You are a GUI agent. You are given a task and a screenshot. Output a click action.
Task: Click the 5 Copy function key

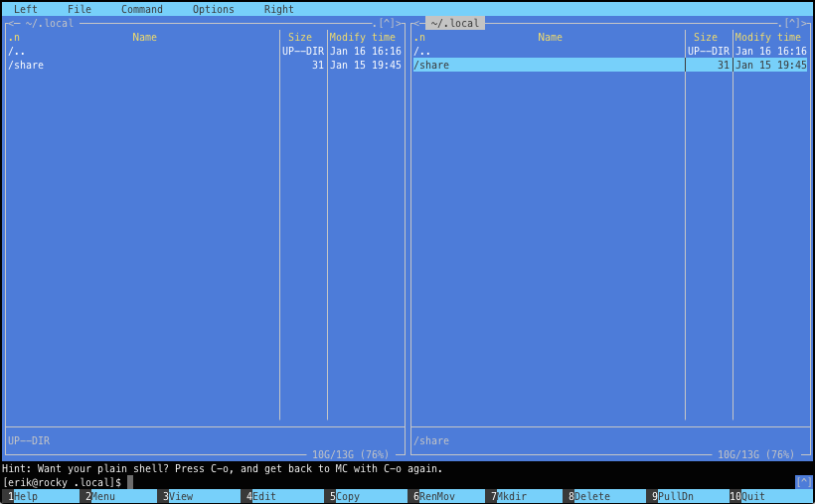coord(368,496)
